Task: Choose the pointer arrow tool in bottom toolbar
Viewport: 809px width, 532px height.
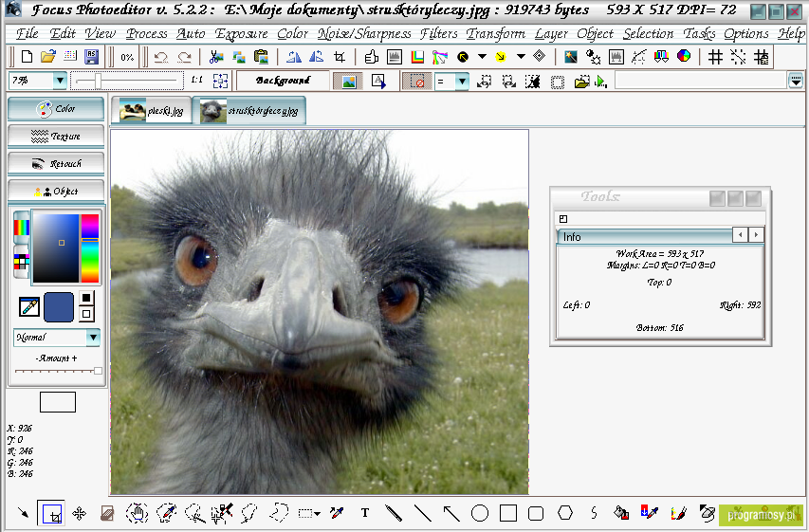Action: [23, 512]
